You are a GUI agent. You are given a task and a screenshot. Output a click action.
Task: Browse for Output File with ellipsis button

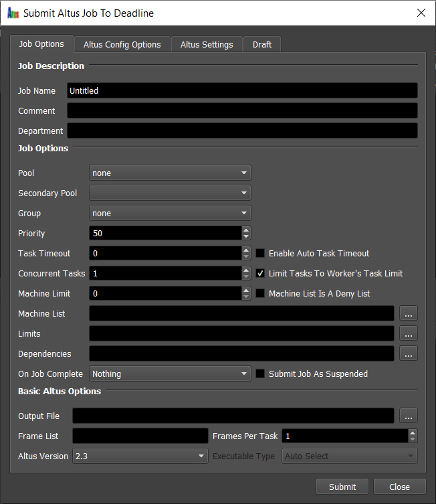tap(409, 416)
